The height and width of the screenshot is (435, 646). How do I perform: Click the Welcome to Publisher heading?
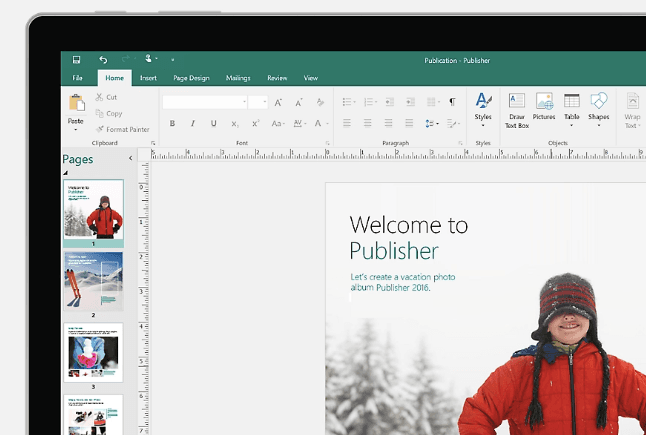(x=407, y=237)
